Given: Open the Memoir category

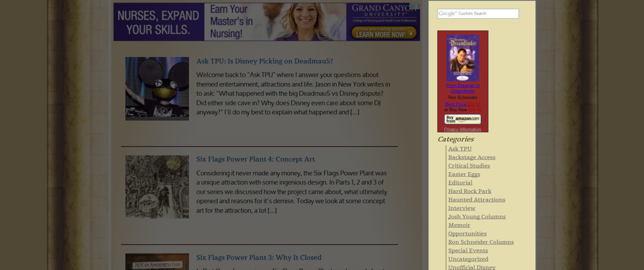Looking at the screenshot, I should click(x=459, y=225).
